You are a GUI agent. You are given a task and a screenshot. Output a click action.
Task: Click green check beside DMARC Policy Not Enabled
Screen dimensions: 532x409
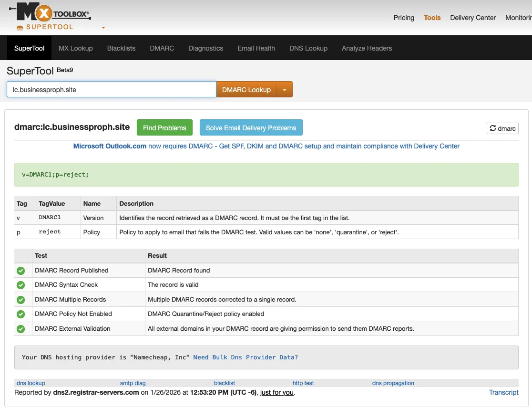point(20,314)
